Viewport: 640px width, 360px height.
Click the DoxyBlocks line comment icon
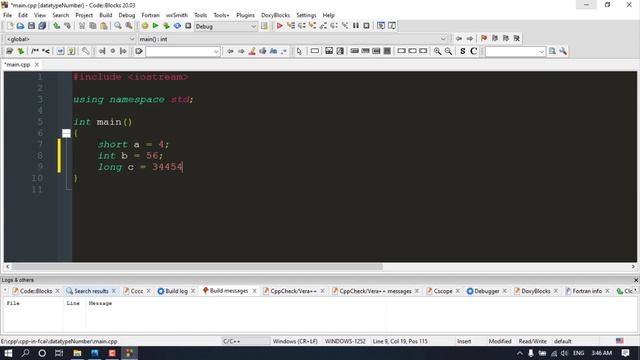[x=46, y=51]
